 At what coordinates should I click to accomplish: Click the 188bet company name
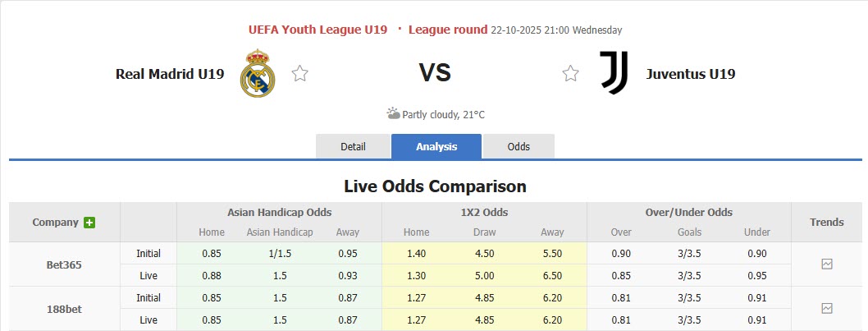click(64, 309)
